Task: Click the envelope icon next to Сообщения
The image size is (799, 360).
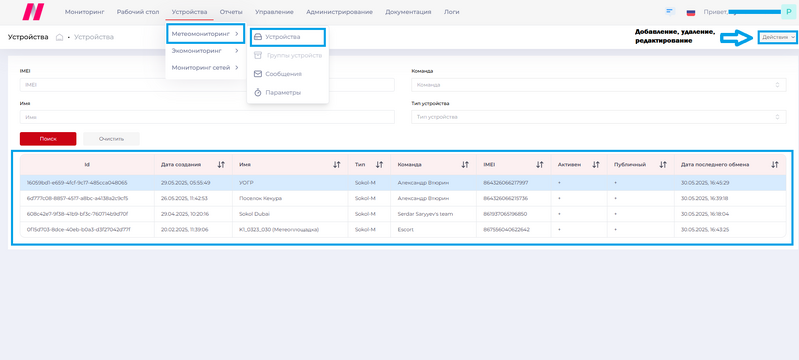Action: coord(258,74)
